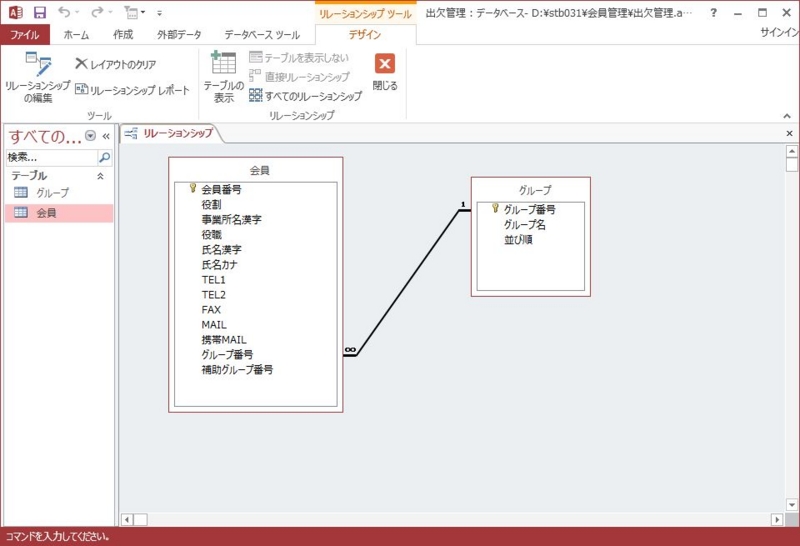Open the ファイル tab
800x546 pixels.
(25, 34)
